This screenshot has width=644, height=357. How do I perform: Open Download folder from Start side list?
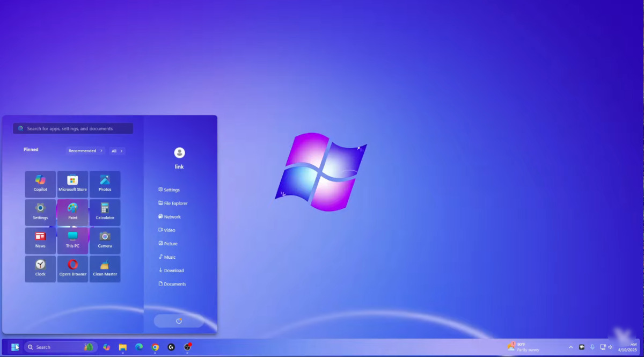pos(171,270)
